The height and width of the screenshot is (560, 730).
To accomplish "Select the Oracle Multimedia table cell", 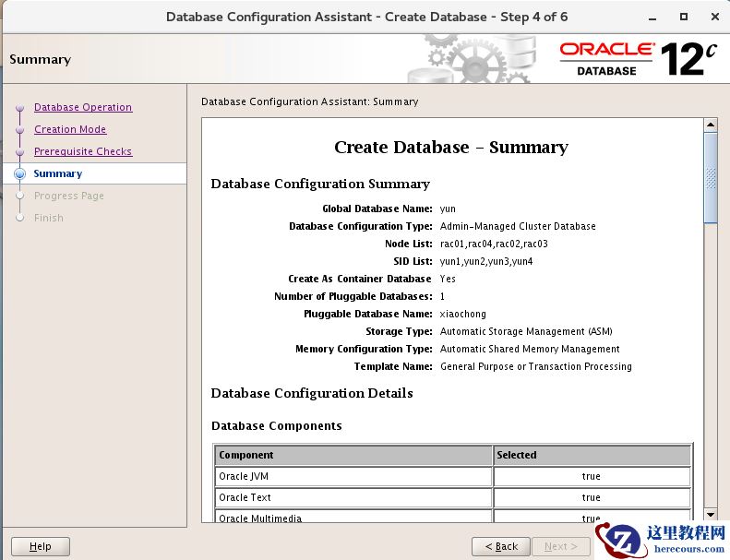I will [353, 517].
